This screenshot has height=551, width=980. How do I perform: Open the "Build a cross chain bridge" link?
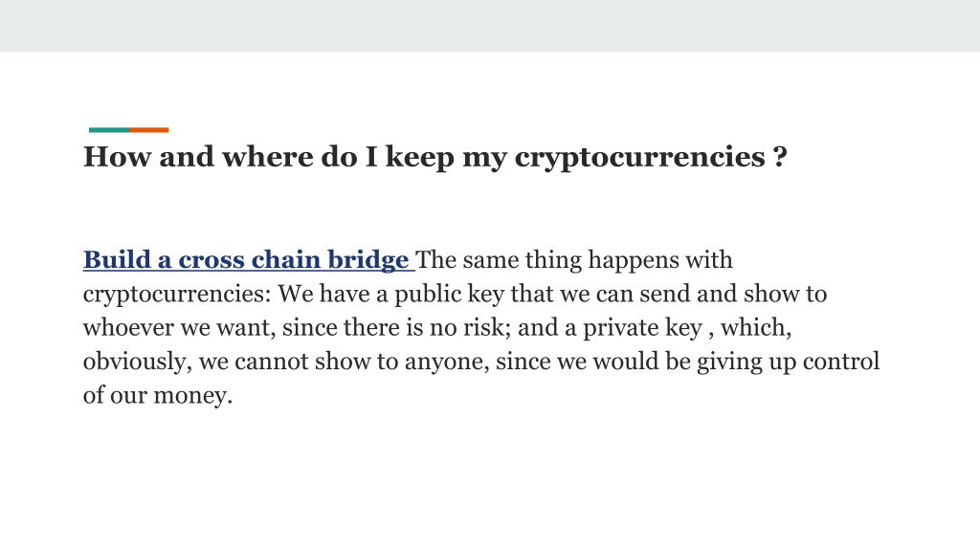pos(248,260)
